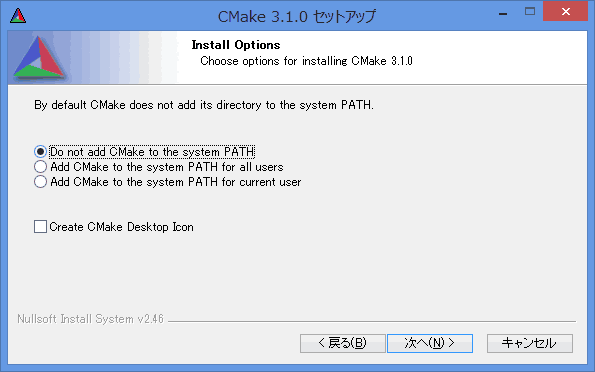
Task: Click 'Choose options for installing CMake 3.1.0' subtitle
Action: tap(306, 61)
